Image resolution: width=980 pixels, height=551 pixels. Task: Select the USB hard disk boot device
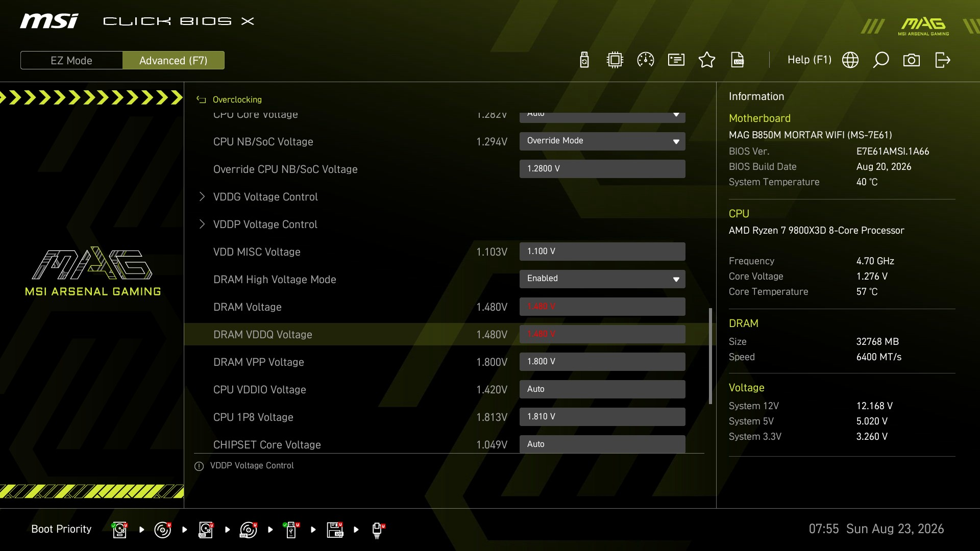[x=206, y=530]
